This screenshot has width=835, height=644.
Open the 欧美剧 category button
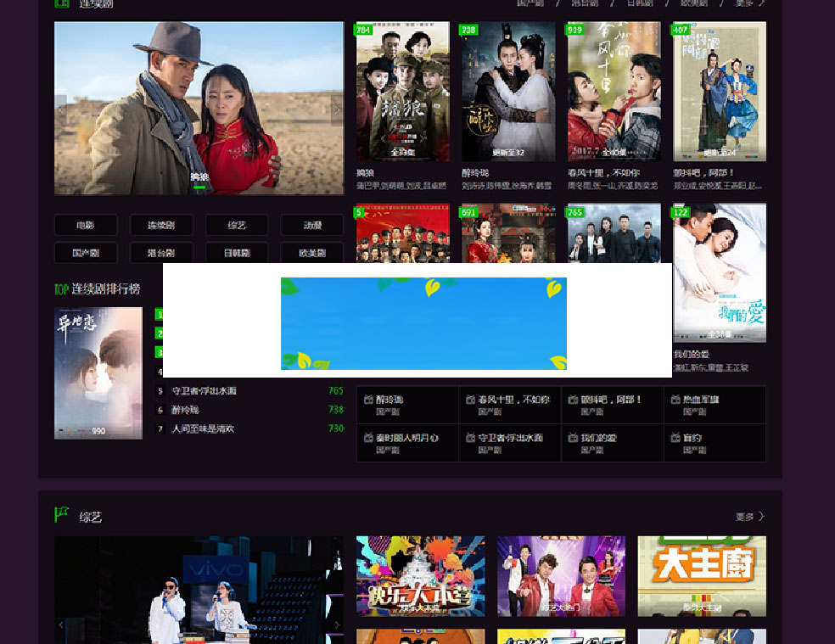tap(311, 253)
